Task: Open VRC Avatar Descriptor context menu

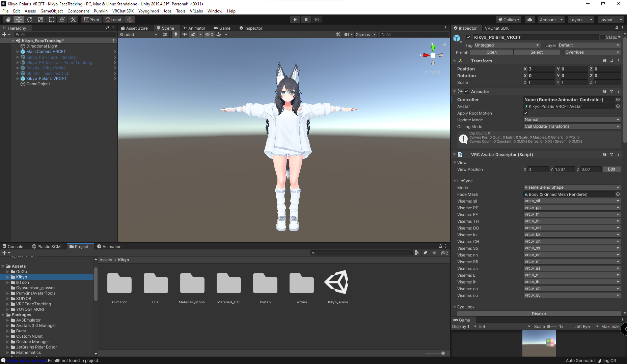Action: [618, 154]
